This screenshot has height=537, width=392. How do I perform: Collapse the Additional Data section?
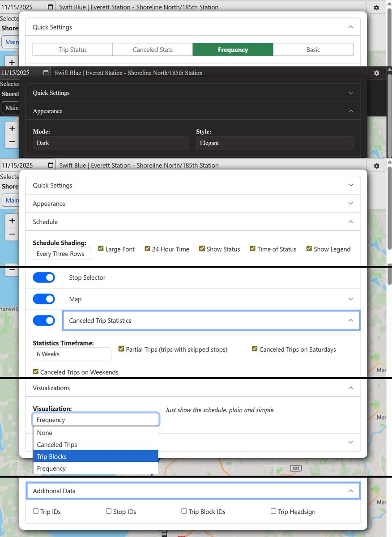193,491
